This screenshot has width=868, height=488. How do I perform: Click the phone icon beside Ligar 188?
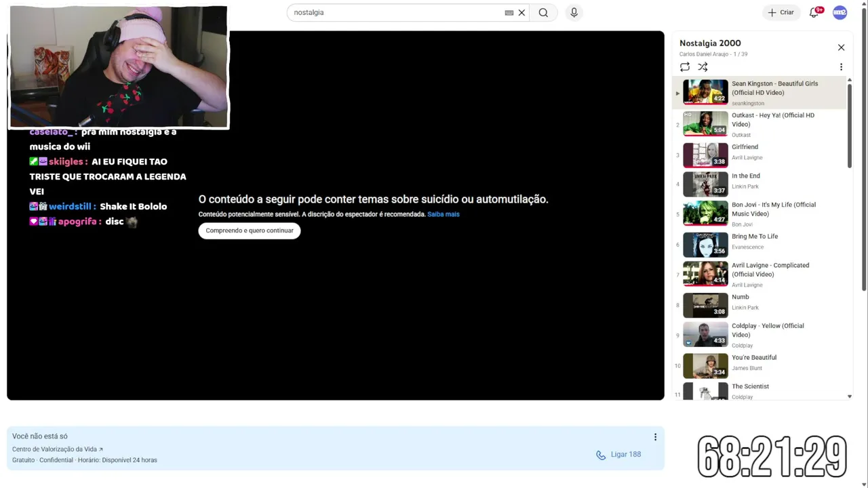click(x=601, y=455)
